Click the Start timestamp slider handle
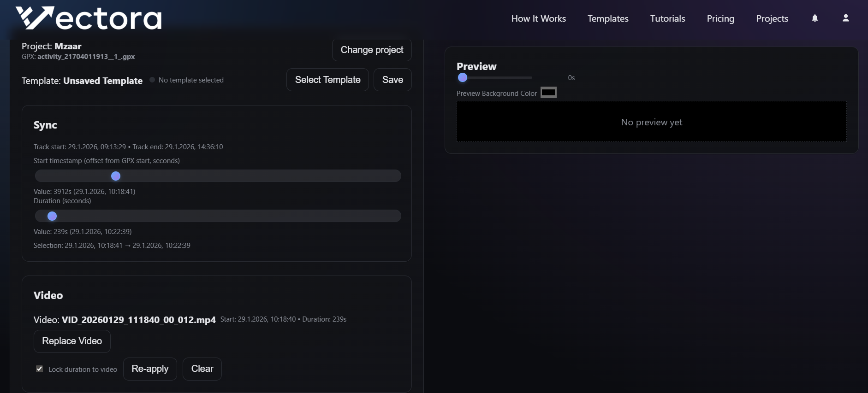The image size is (868, 393). tap(116, 176)
